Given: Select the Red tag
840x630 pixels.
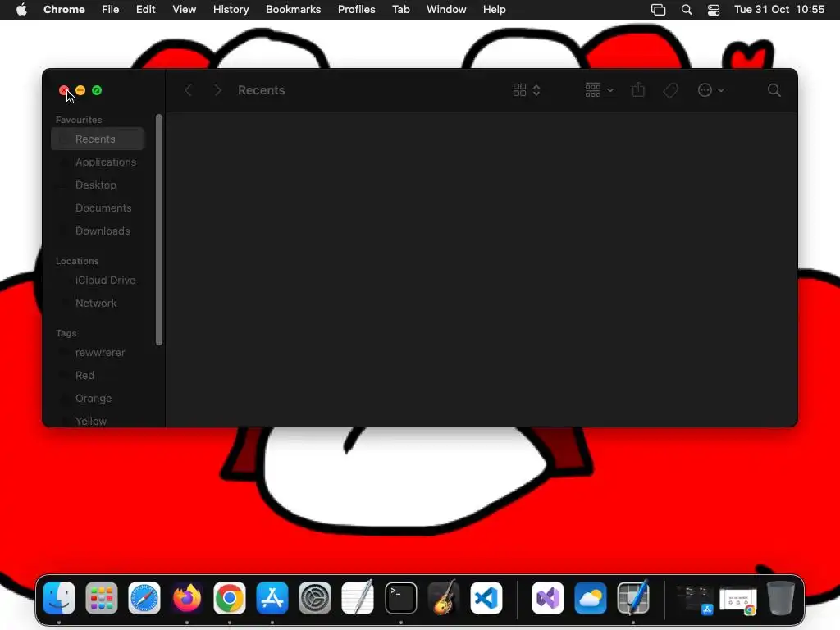Looking at the screenshot, I should (x=98, y=376).
